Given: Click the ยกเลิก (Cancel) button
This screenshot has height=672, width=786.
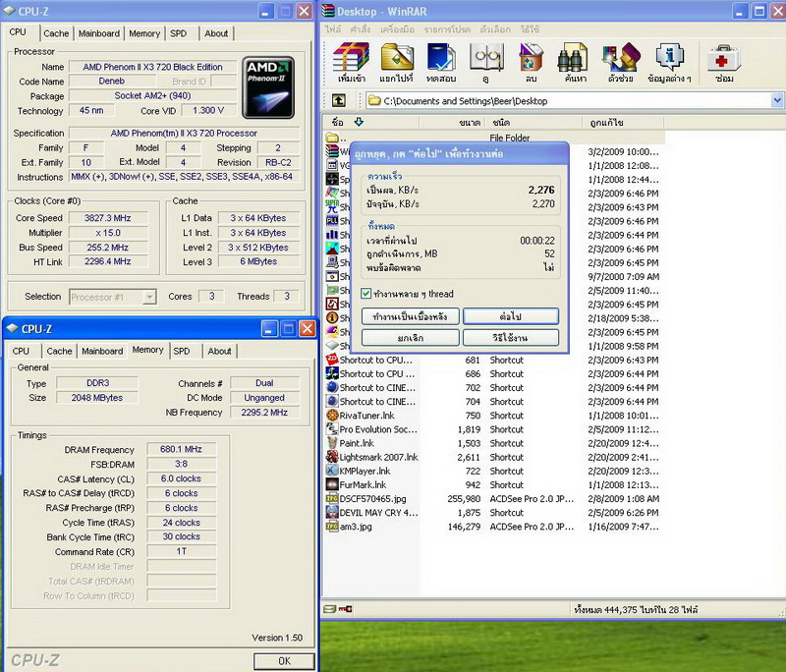Looking at the screenshot, I should click(410, 338).
